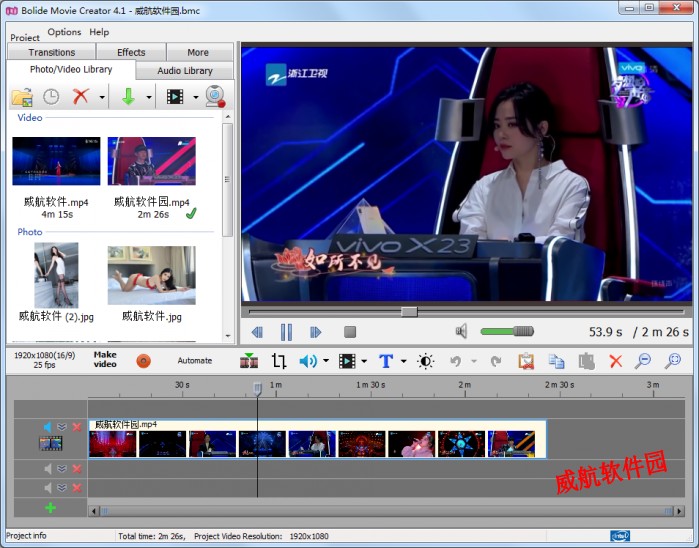Open the Project menu
The image size is (699, 548).
click(x=25, y=37)
